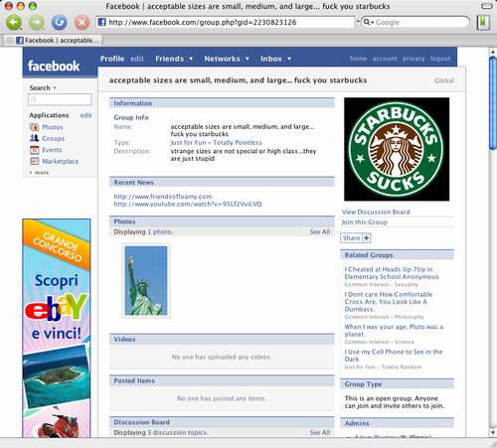The height and width of the screenshot is (448, 497).
Task: Open the Google search engine dropdown
Action: tap(368, 22)
